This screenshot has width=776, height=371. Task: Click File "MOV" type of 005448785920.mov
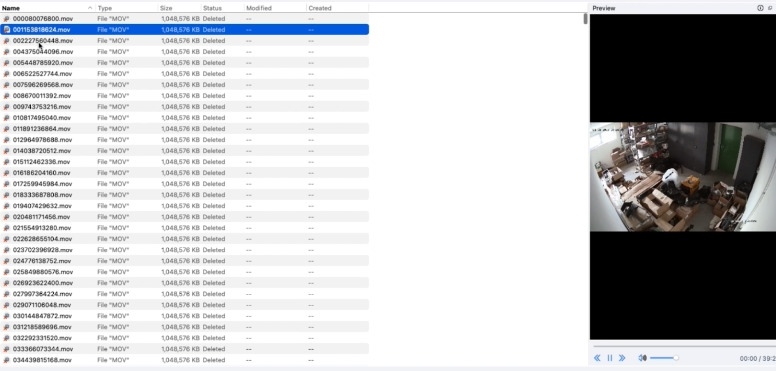click(x=113, y=63)
